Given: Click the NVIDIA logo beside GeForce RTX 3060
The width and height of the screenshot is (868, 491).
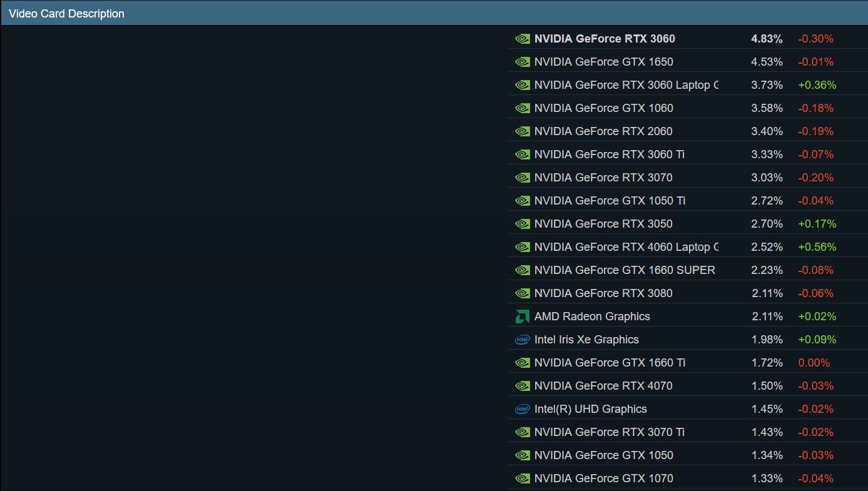Looking at the screenshot, I should tap(522, 39).
